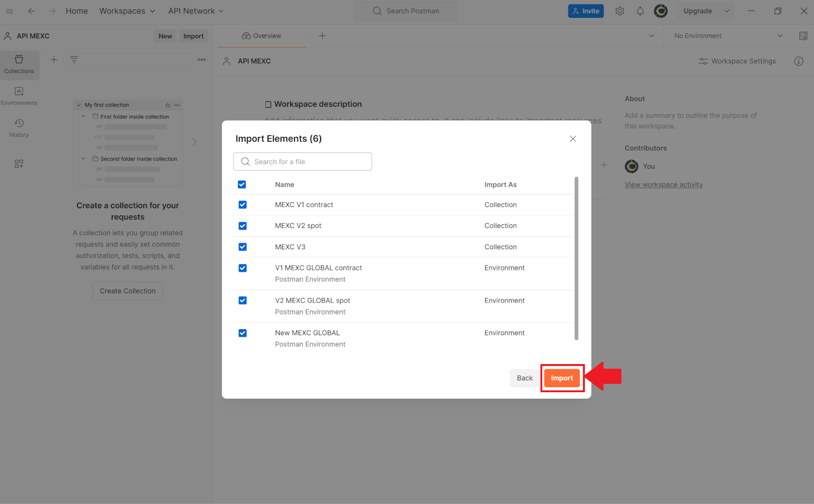Open the Workspaces dropdown
Screen dimensions: 814x504
[x=127, y=11]
